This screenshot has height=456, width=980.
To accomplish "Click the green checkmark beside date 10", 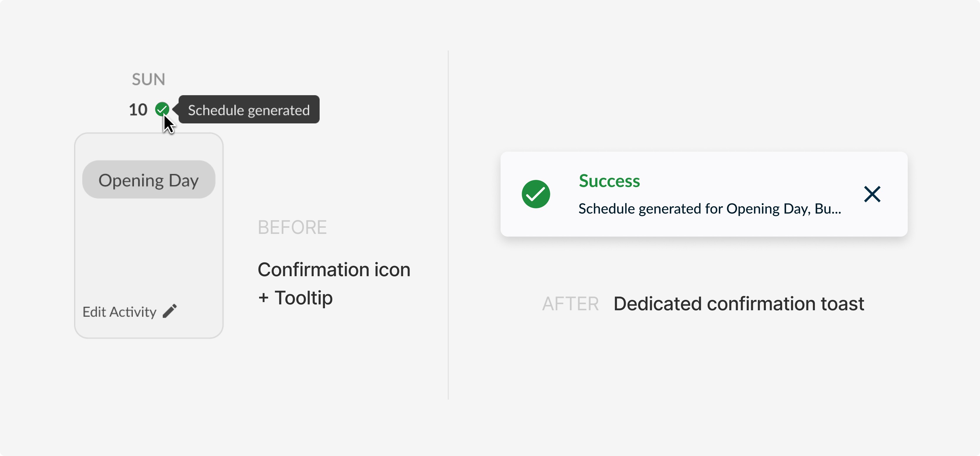I will (162, 109).
